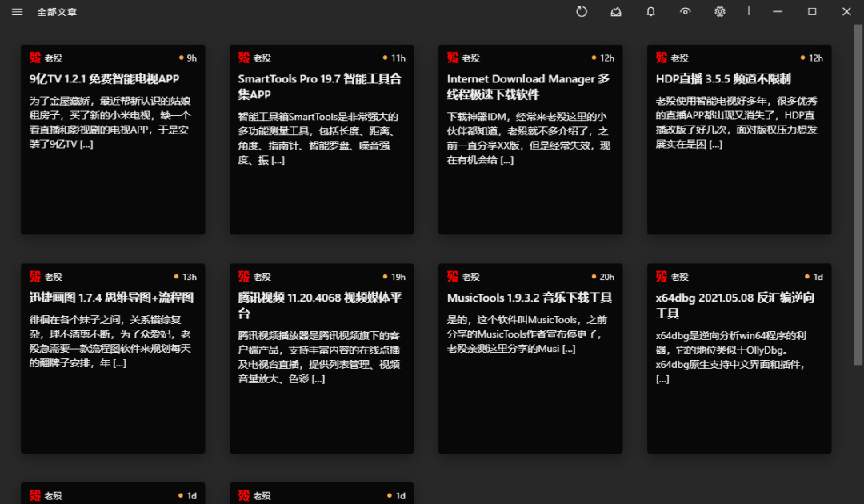Click summary text starting x64dbg是逆向分析
This screenshot has width=864, height=504.
730,357
